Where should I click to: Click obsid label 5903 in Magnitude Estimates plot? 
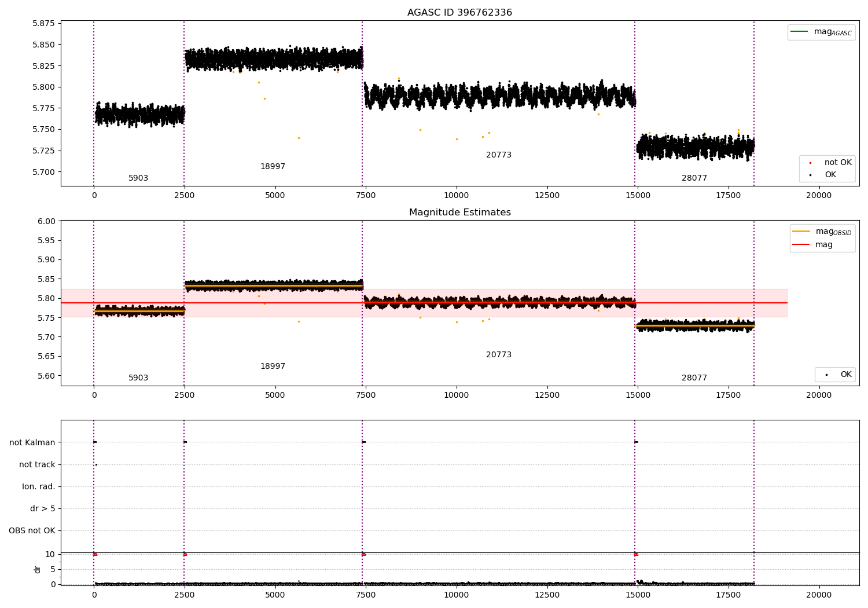coord(138,378)
